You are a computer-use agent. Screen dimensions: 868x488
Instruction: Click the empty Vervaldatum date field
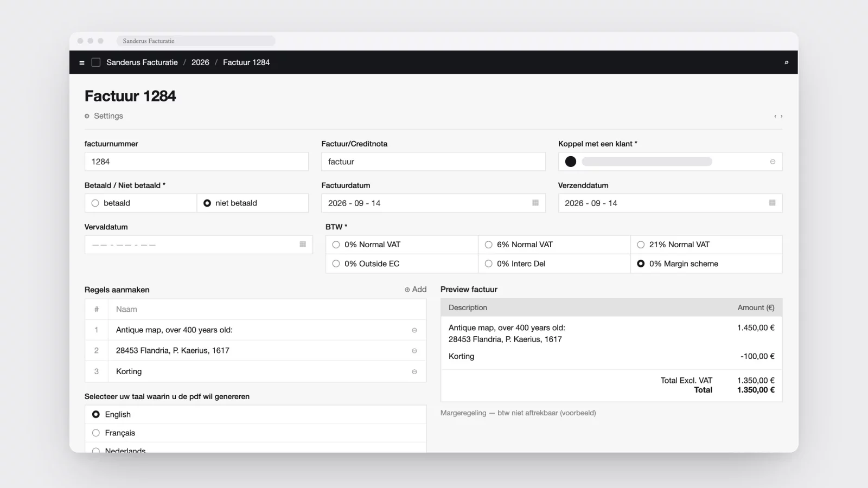tap(199, 245)
